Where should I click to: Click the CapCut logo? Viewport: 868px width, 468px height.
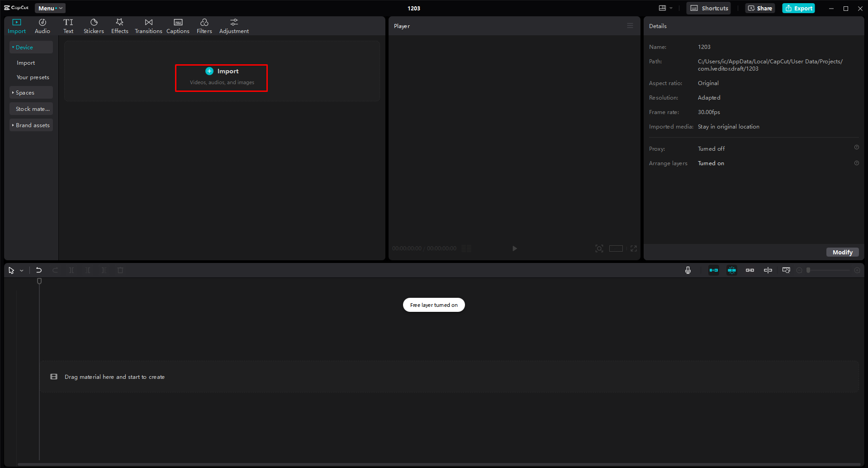(x=16, y=8)
